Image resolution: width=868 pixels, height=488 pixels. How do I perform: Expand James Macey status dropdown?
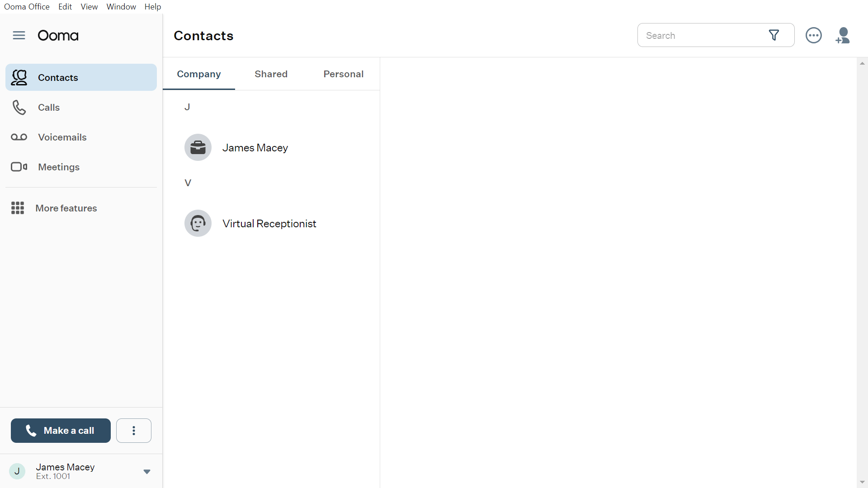click(x=146, y=471)
